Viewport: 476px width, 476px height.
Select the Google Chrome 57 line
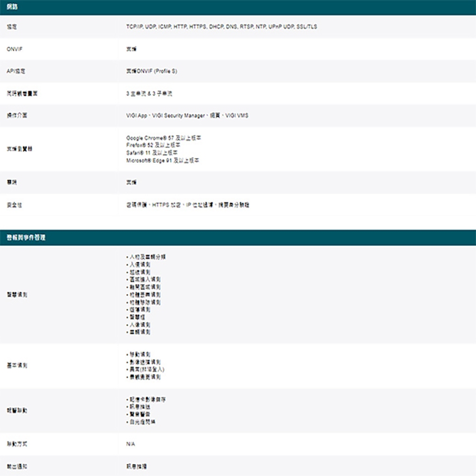tap(163, 138)
